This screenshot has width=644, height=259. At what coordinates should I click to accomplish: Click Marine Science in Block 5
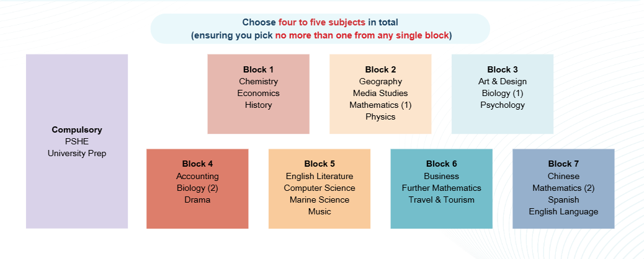coord(320,200)
